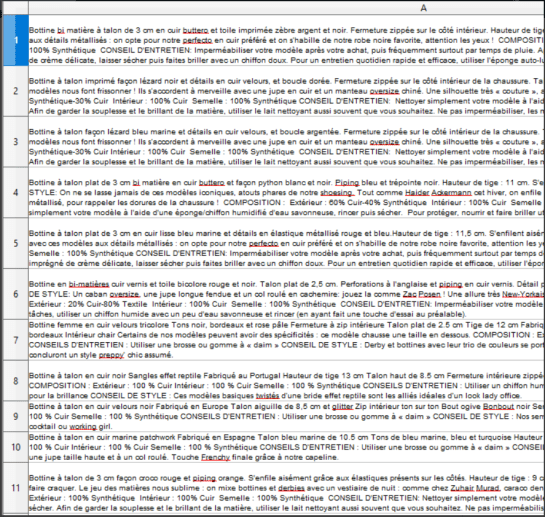The height and width of the screenshot is (517, 545).
Task: Select cell mentioning 'Talon aiguille de 8,5 cm'
Action: click(x=287, y=416)
